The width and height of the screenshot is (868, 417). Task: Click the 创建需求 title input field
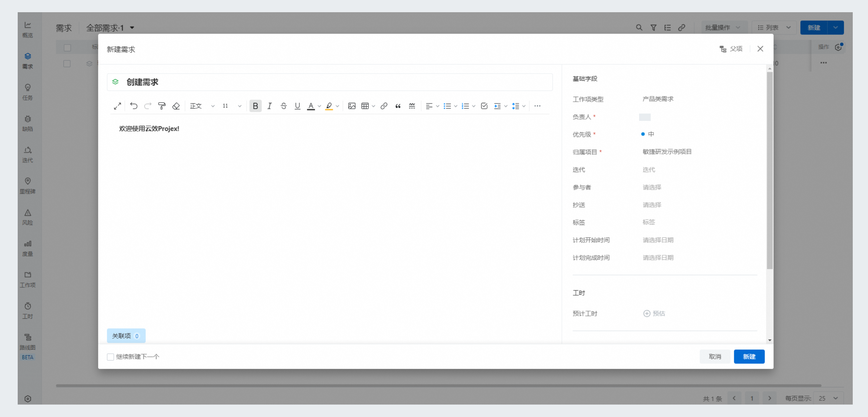tap(330, 82)
